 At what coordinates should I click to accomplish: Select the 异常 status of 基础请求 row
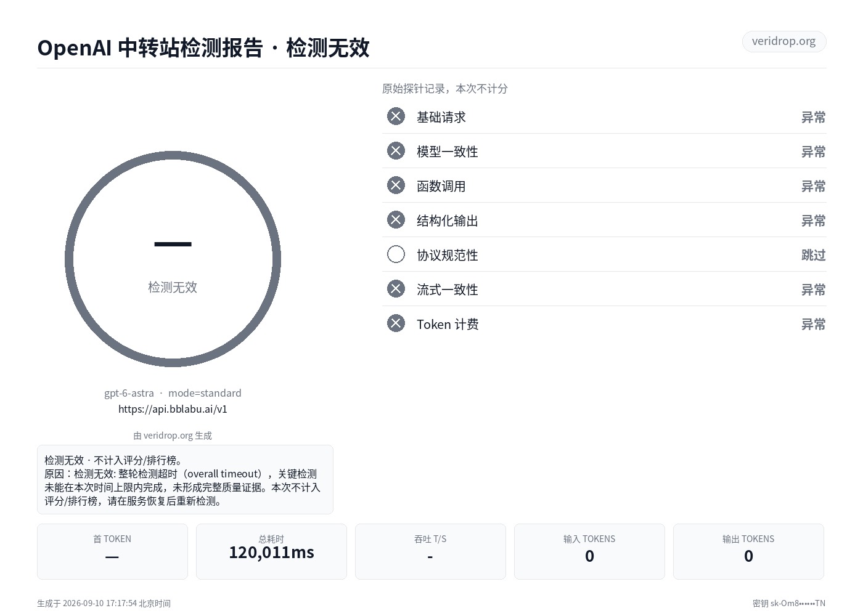813,117
